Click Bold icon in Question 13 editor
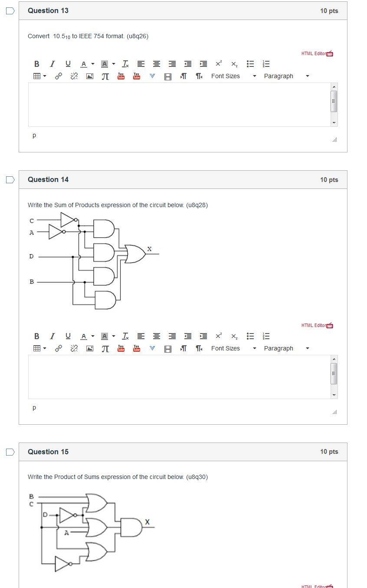The image size is (367, 588). (x=37, y=64)
